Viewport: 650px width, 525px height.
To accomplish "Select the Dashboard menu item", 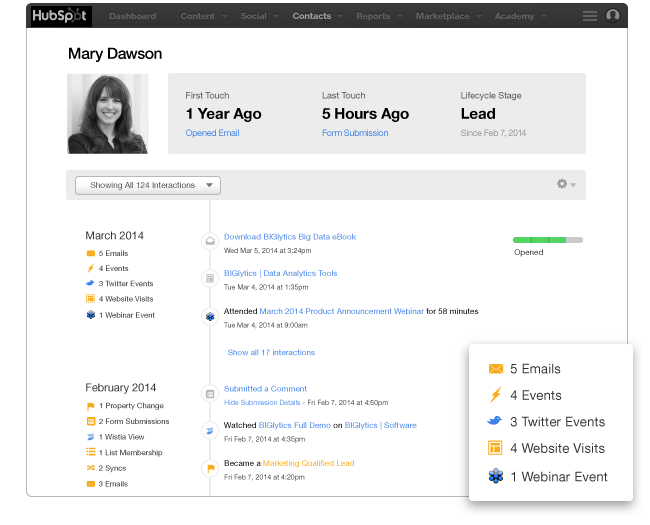I will pyautogui.click(x=132, y=16).
